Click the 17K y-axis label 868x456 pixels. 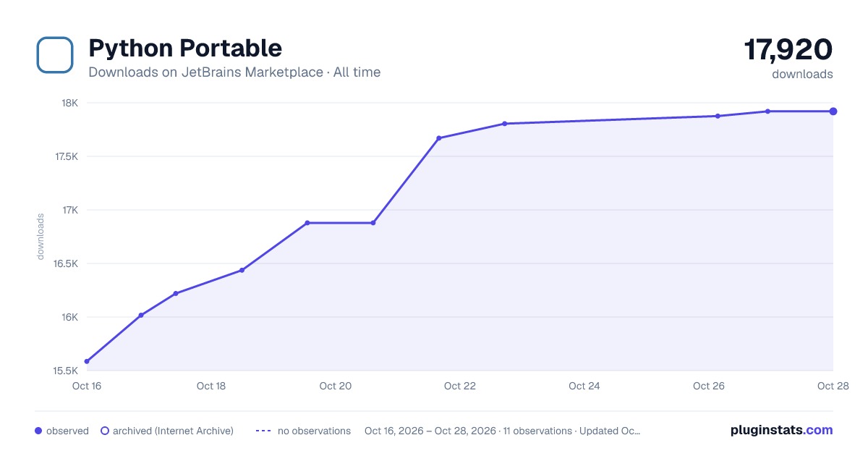pyautogui.click(x=70, y=210)
